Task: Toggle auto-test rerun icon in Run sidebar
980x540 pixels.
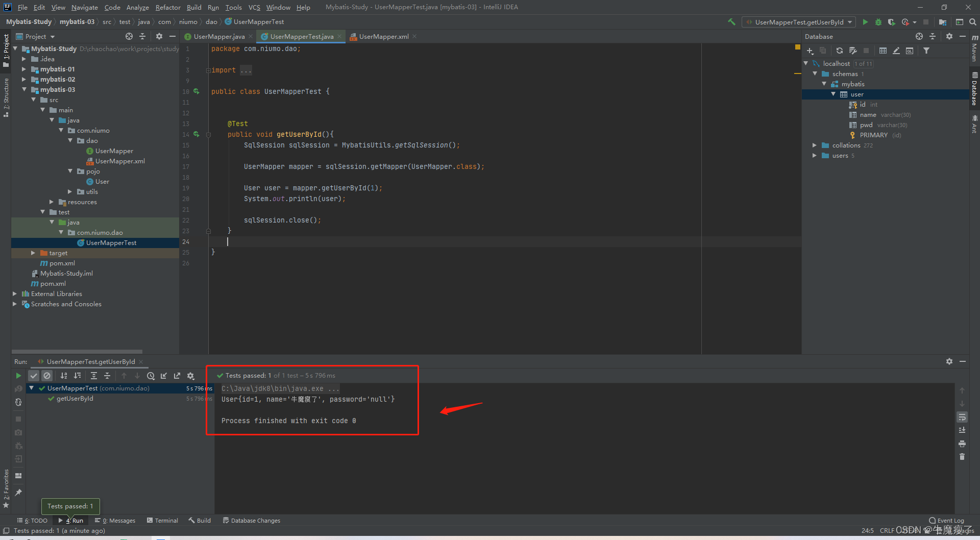Action: (18, 402)
